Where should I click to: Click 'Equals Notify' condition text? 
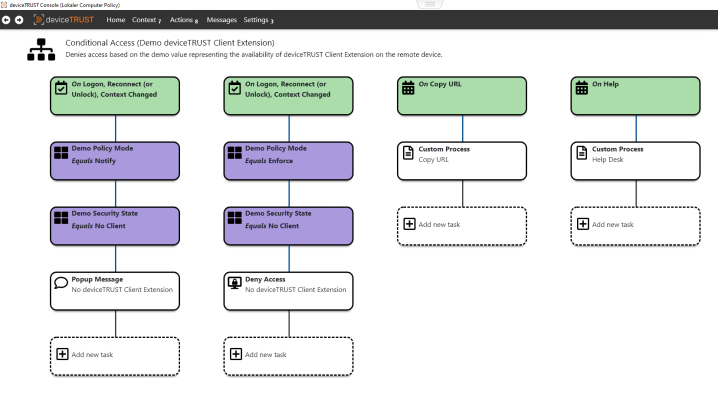(x=93, y=161)
